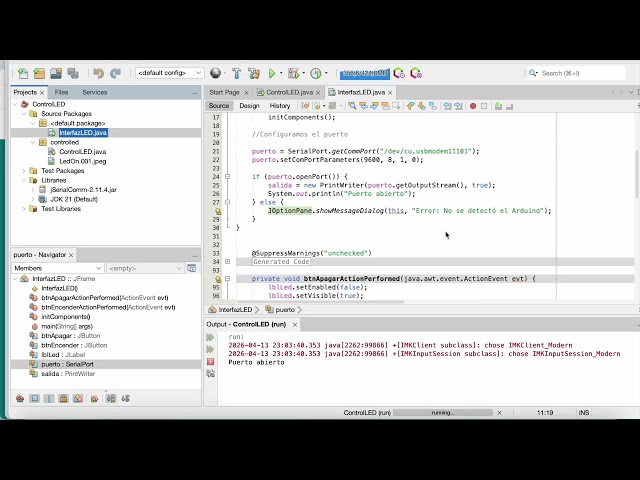
Task: Click the memory usage garbage collection bar
Action: pyautogui.click(x=365, y=73)
